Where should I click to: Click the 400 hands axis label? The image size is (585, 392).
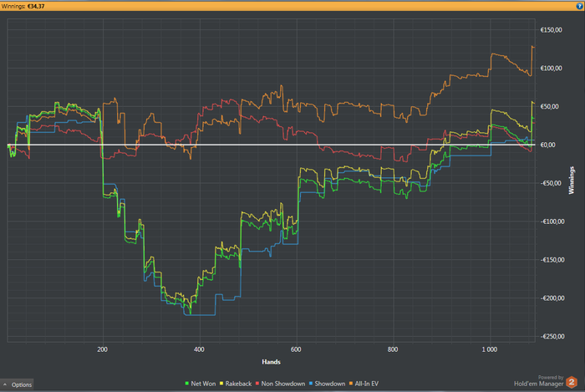click(x=199, y=349)
